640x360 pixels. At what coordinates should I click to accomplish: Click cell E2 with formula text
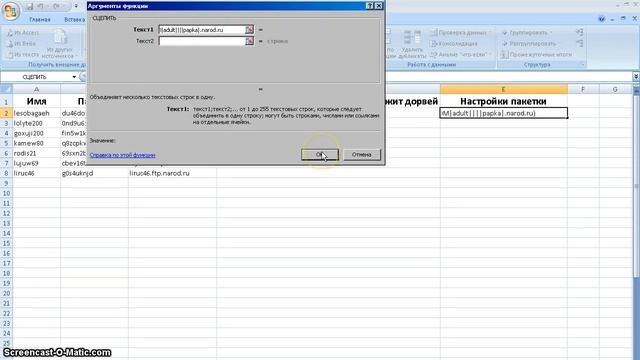tap(504, 113)
